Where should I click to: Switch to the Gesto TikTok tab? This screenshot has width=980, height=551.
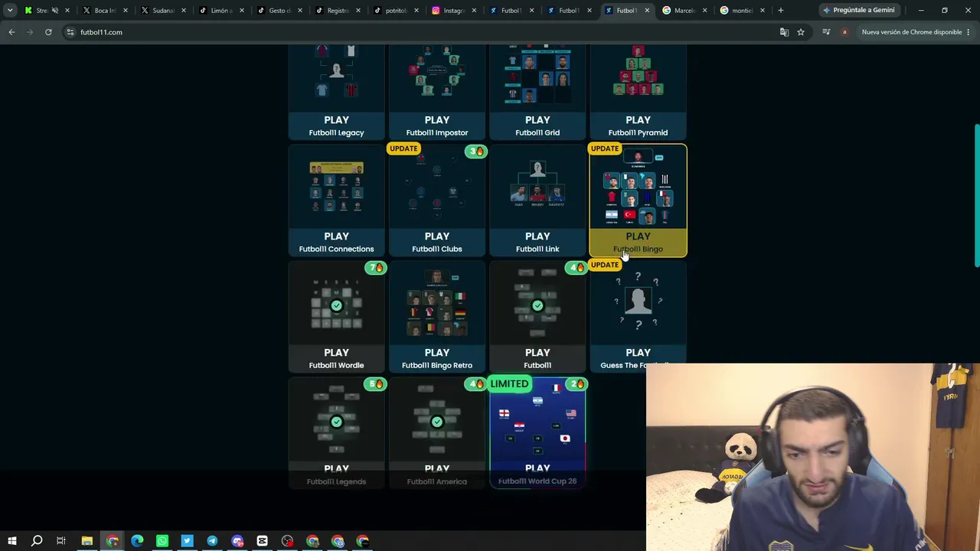[278, 11]
